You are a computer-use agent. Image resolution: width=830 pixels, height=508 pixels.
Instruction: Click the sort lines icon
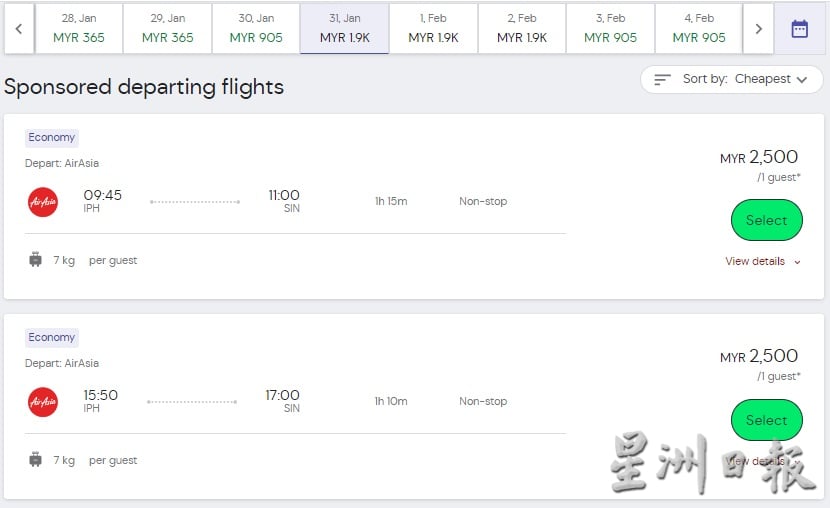[x=662, y=79]
